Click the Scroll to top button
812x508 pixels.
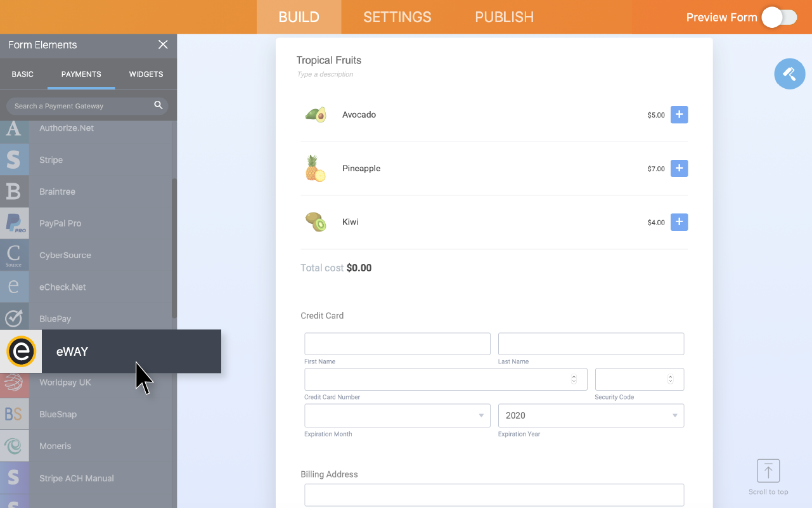point(768,471)
